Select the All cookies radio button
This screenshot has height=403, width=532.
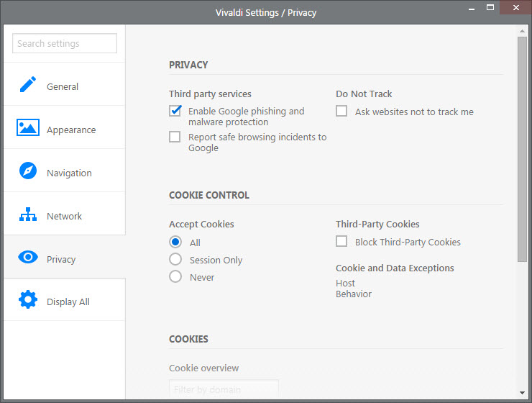[175, 242]
